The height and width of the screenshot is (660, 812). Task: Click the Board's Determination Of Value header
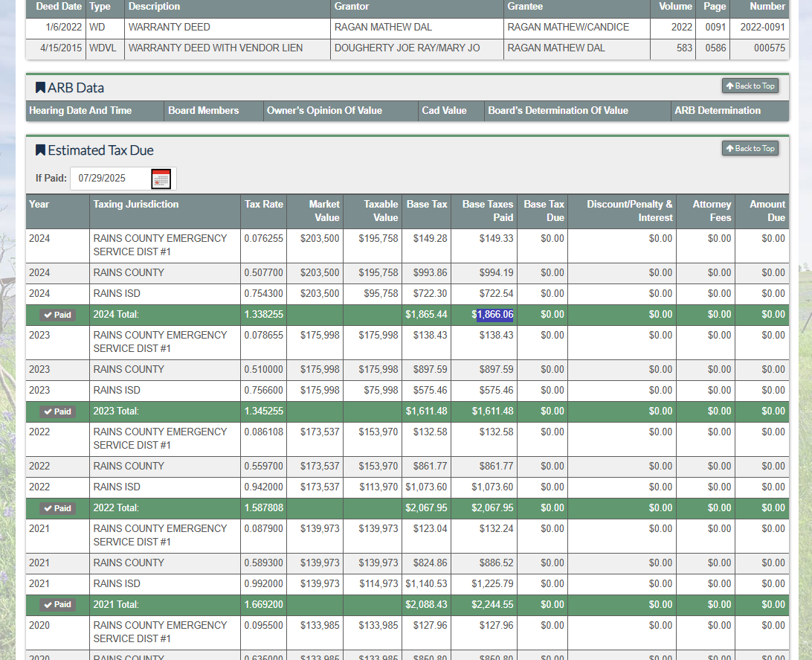tap(558, 111)
